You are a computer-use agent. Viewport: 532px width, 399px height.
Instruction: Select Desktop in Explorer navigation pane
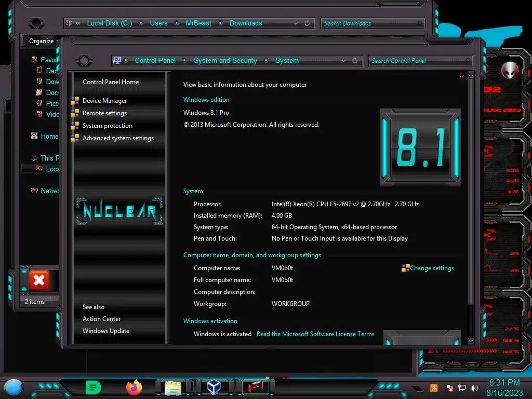pos(51,71)
